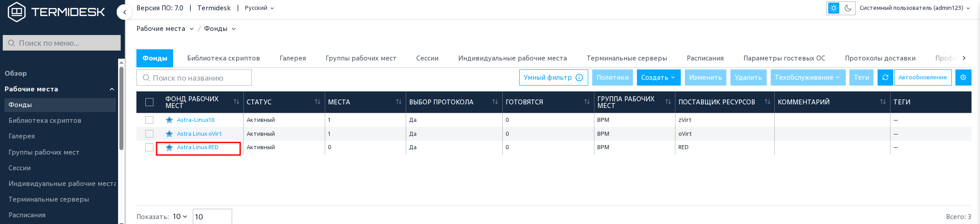Select the Astra Linux oVirt row checkbox
The image size is (980, 224).
point(149,134)
